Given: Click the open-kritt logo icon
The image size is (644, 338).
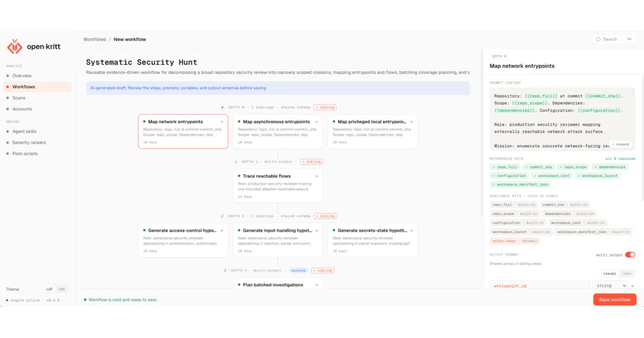Looking at the screenshot, I should (14, 47).
